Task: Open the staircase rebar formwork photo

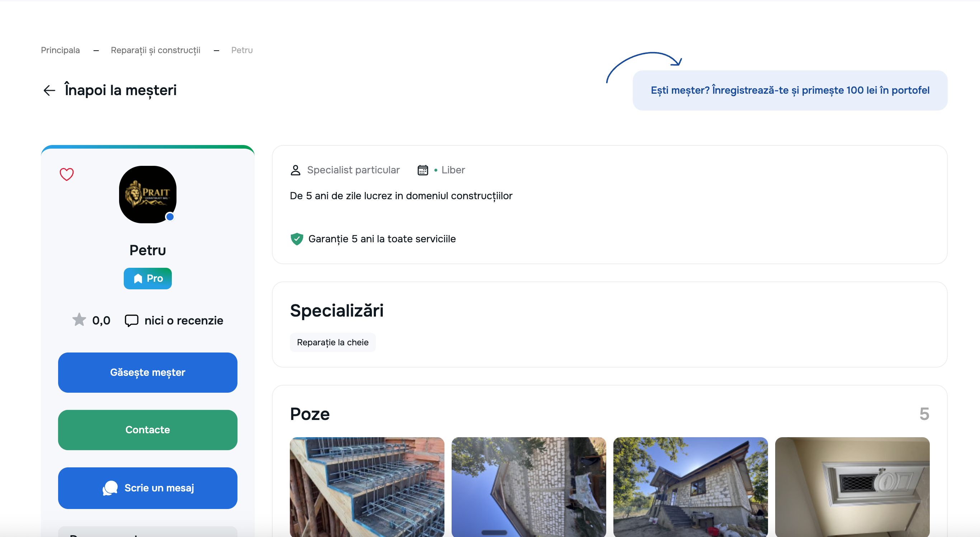Action: (x=367, y=486)
